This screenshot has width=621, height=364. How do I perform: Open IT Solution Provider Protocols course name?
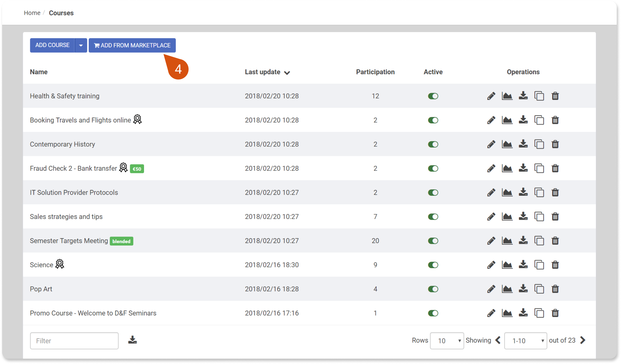point(74,193)
